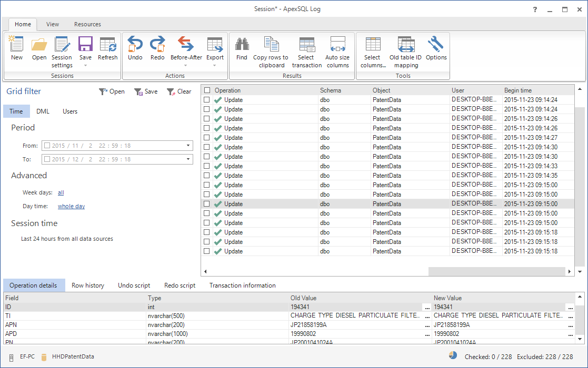
Task: Refresh the results grid
Action: coord(107,48)
